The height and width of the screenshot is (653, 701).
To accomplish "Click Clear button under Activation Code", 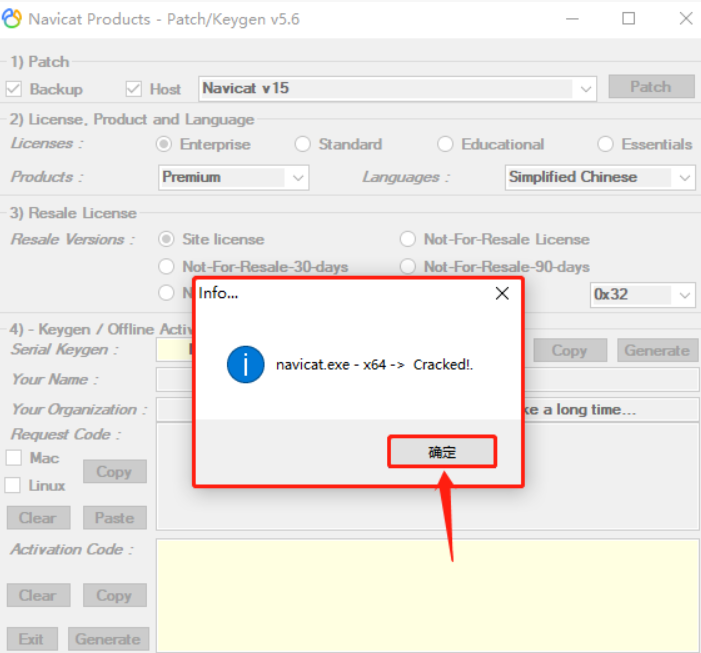I will pos(38,595).
